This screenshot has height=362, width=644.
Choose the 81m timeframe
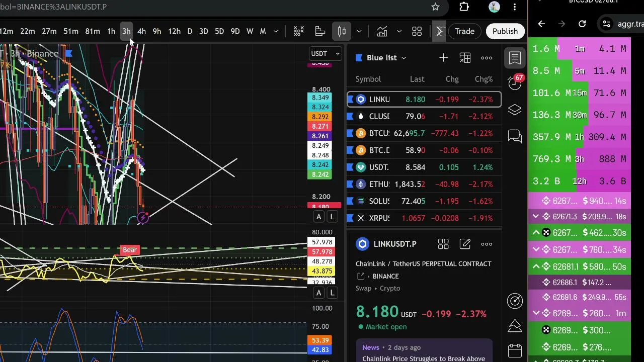pyautogui.click(x=92, y=31)
